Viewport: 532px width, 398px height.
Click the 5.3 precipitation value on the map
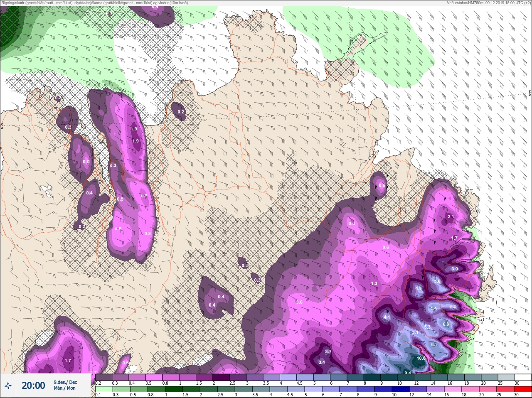click(x=427, y=327)
